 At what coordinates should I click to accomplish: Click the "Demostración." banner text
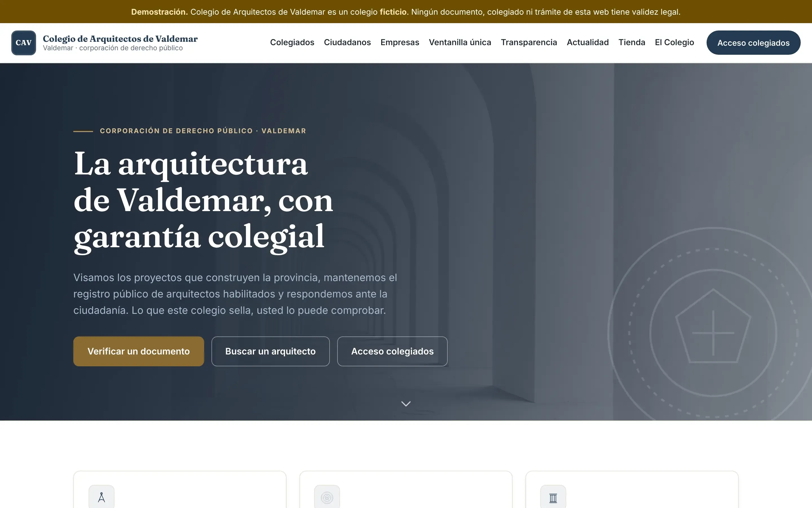(159, 12)
